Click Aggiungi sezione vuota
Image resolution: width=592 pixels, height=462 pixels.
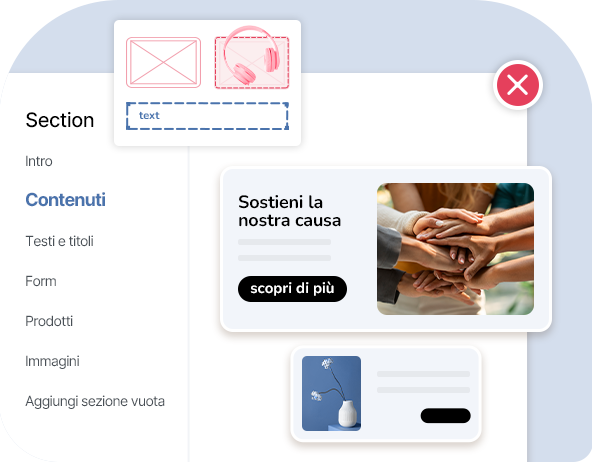[95, 401]
